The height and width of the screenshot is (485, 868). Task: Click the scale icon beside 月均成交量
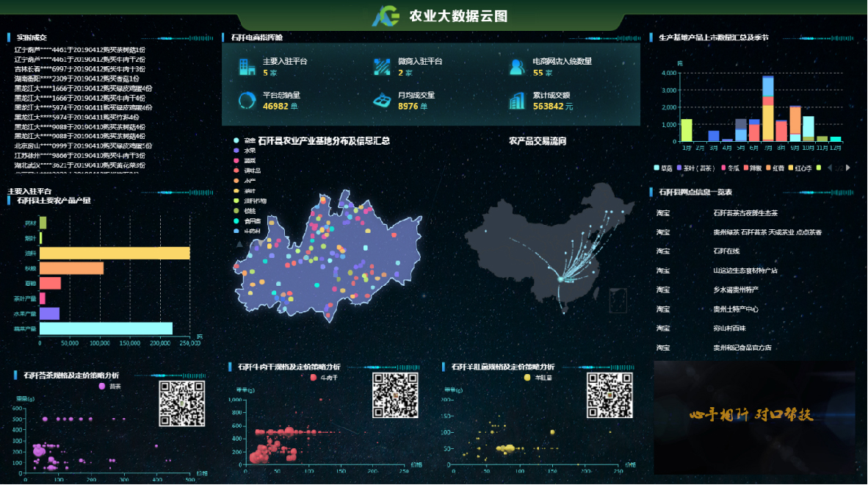click(382, 100)
